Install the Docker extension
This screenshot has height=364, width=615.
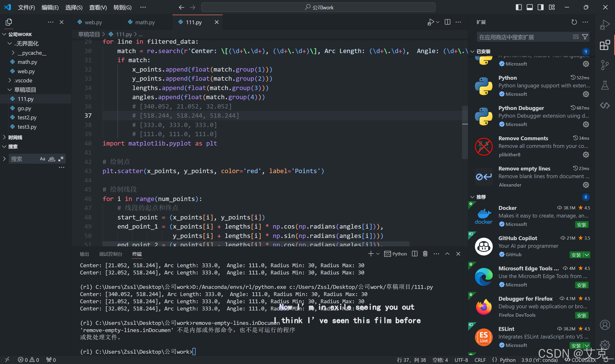[x=581, y=225]
